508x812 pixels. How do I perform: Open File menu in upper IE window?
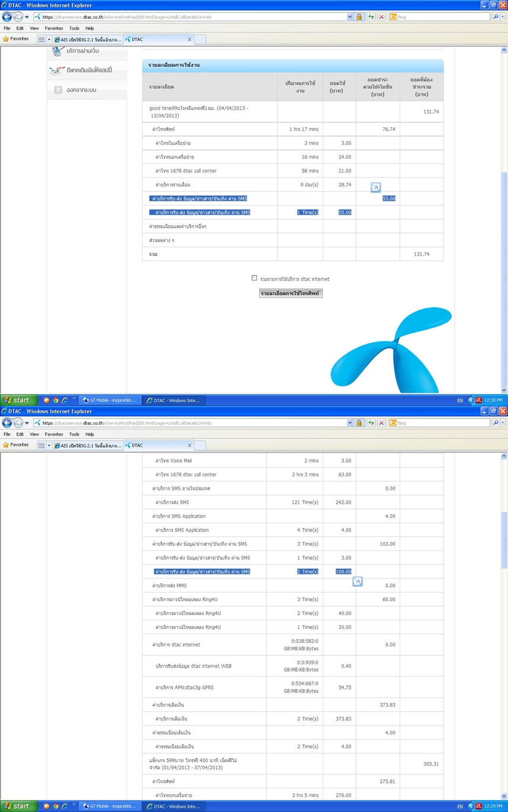pyautogui.click(x=7, y=28)
